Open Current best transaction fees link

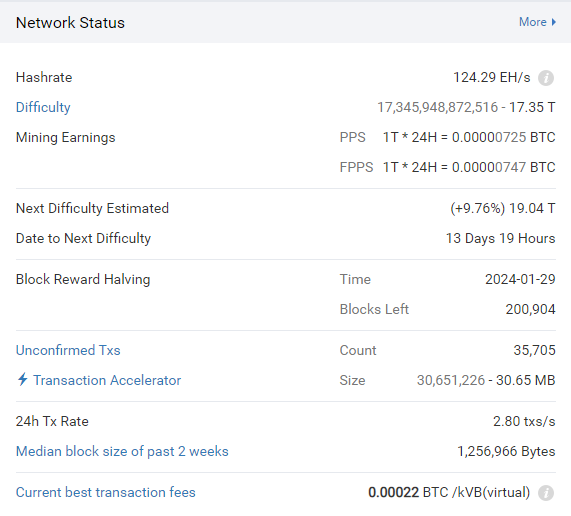(106, 492)
